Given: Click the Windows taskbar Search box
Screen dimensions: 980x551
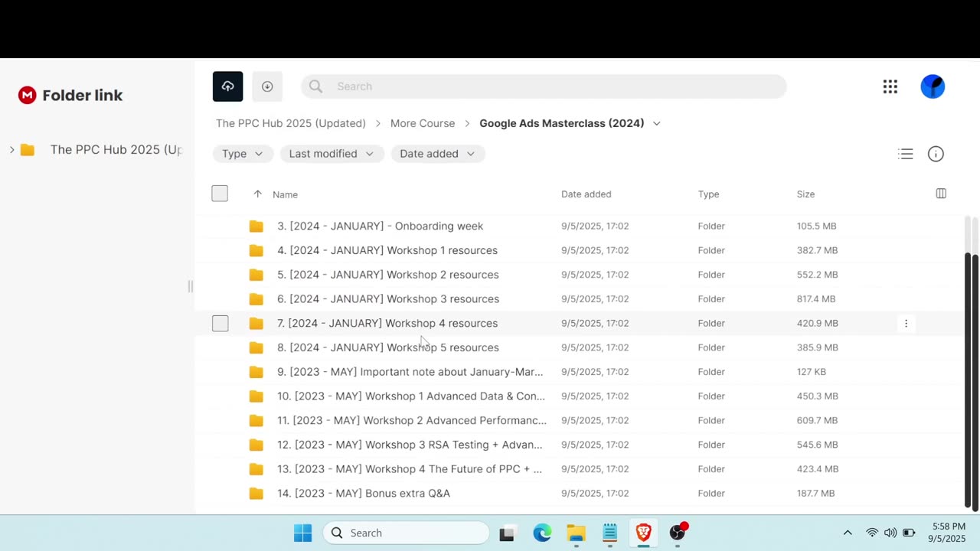Looking at the screenshot, I should click(x=406, y=533).
